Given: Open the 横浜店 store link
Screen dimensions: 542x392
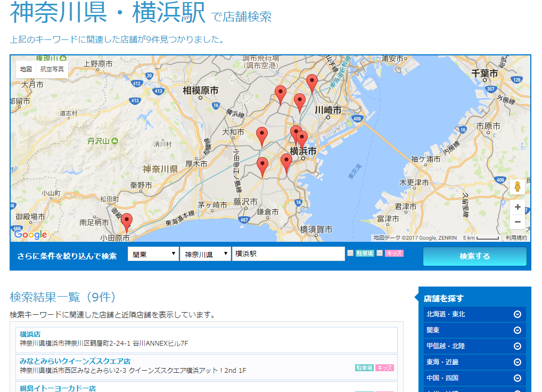Looking at the screenshot, I should pos(30,334).
